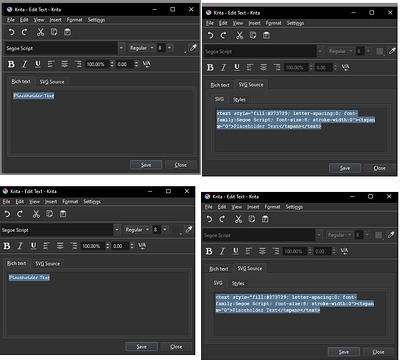Click Redo in the bottom-right Krita window

[222, 219]
